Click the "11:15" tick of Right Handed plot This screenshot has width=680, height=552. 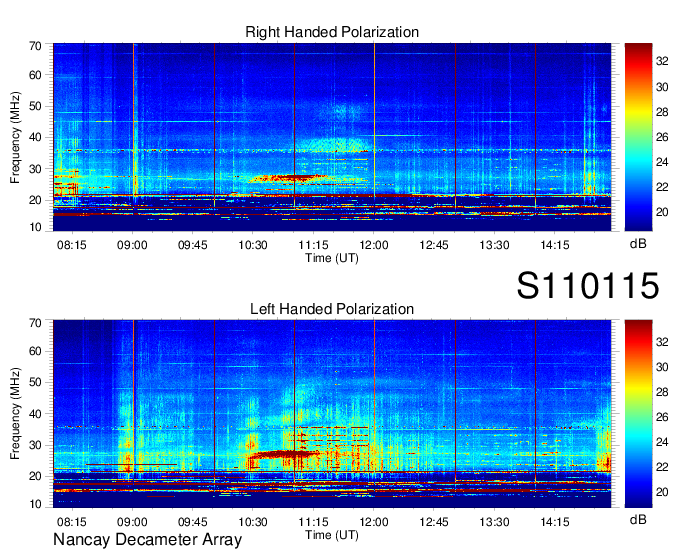tap(313, 245)
